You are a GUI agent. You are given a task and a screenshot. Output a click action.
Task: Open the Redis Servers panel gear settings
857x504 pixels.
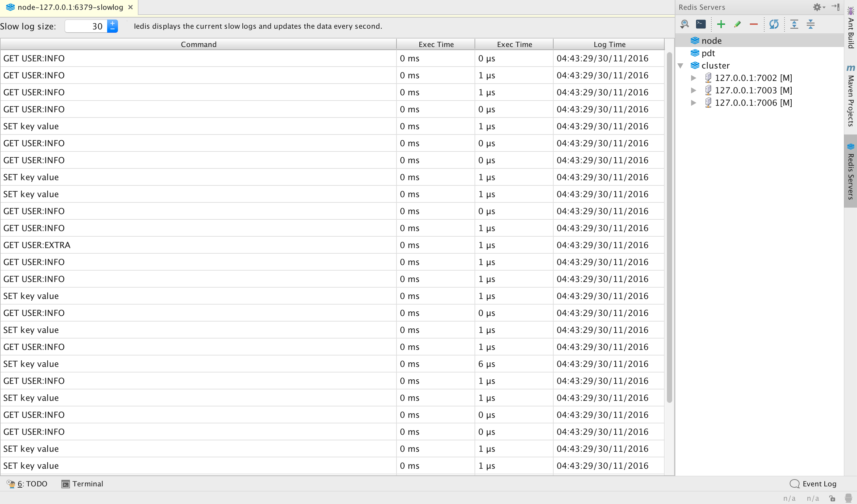[x=819, y=7]
